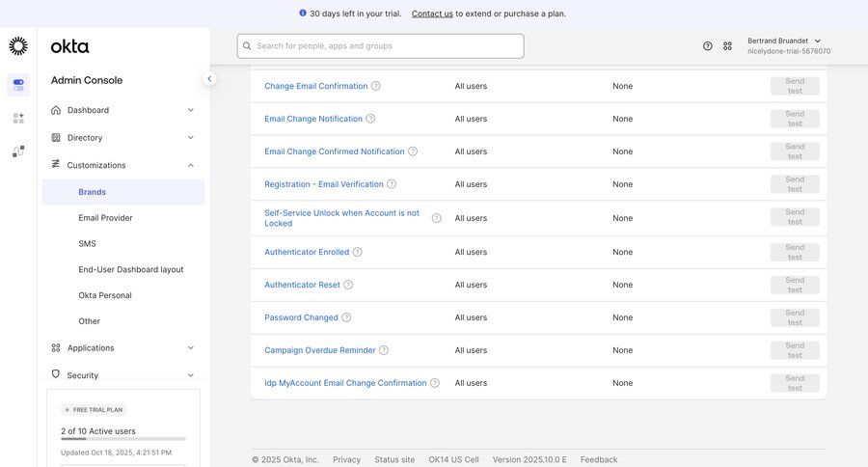Click help icon beside Authenticator Reset
The width and height of the screenshot is (868, 467).
pyautogui.click(x=347, y=285)
